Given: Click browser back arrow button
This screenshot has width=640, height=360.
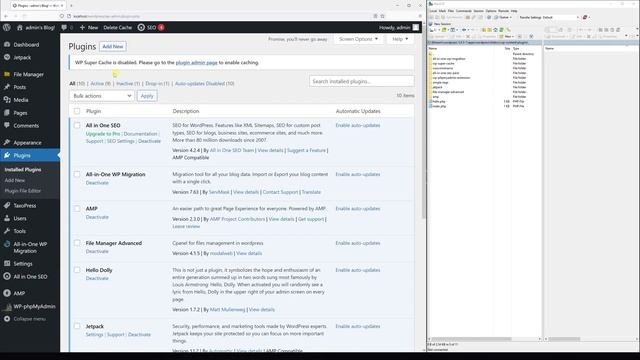Looking at the screenshot, I should tap(6, 16).
